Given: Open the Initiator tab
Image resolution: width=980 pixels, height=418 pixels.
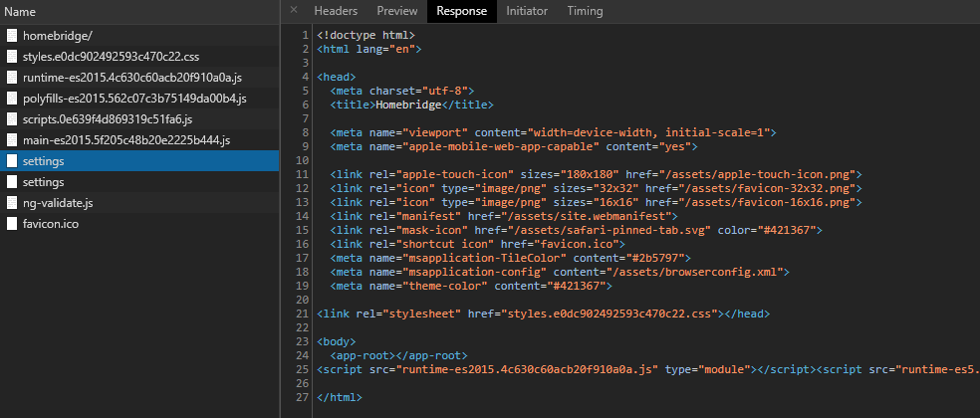Looking at the screenshot, I should tap(527, 11).
